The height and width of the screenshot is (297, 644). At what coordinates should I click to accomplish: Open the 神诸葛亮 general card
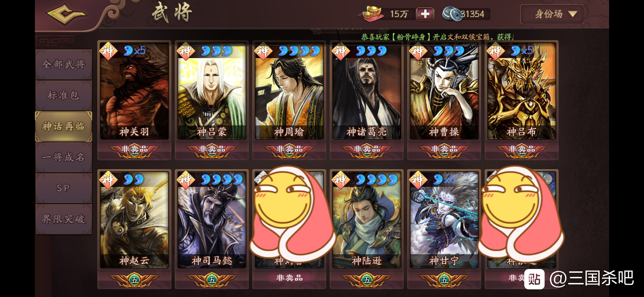[x=367, y=91]
